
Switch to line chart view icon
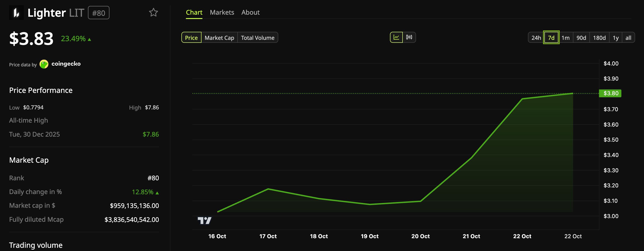[396, 37]
